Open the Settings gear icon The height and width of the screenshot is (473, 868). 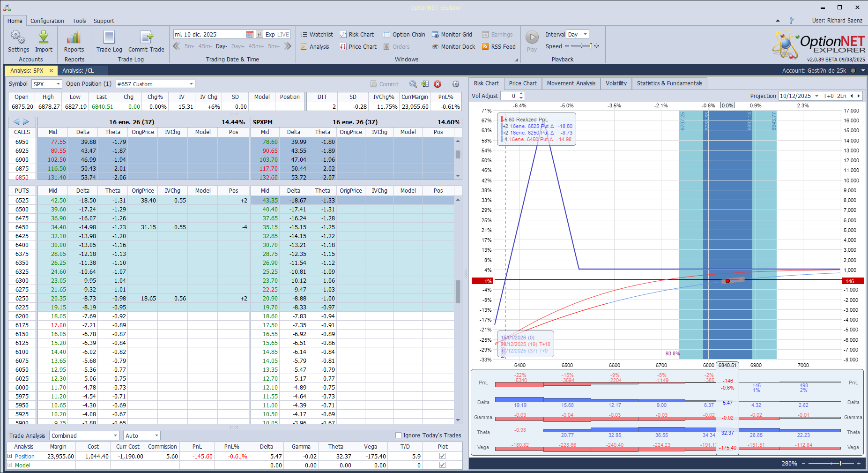(18, 38)
